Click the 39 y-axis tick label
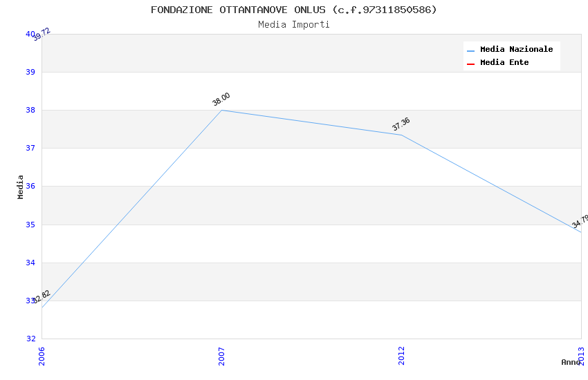588x380 pixels. (x=30, y=72)
